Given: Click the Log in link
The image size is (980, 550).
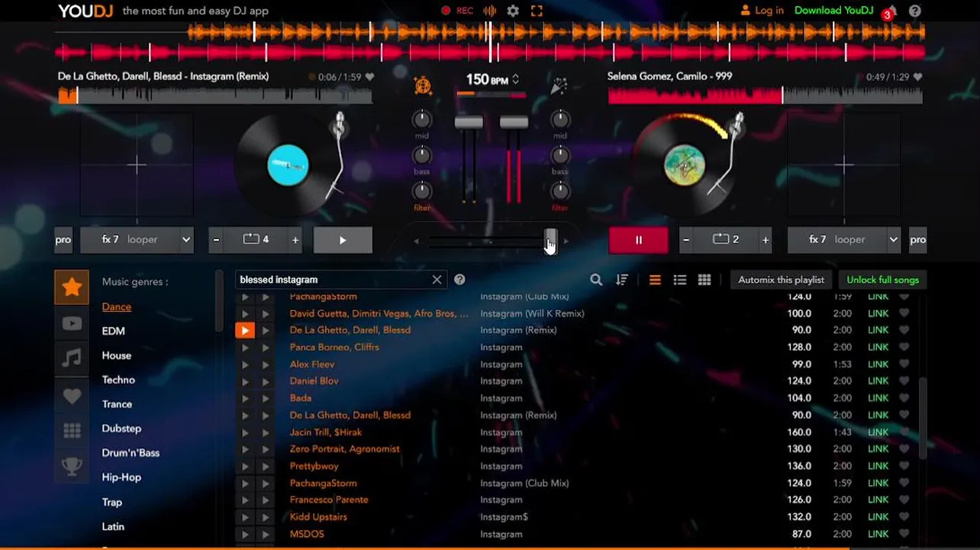Looking at the screenshot, I should (x=762, y=11).
